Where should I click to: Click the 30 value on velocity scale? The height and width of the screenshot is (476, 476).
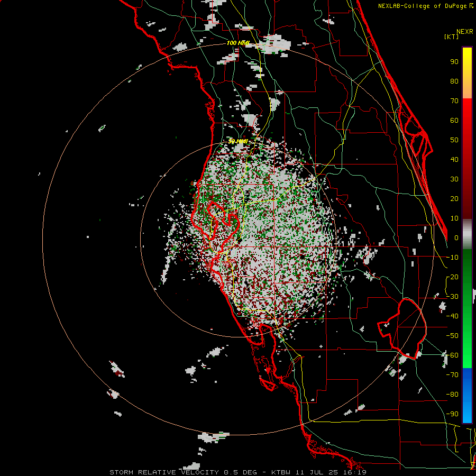(454, 179)
